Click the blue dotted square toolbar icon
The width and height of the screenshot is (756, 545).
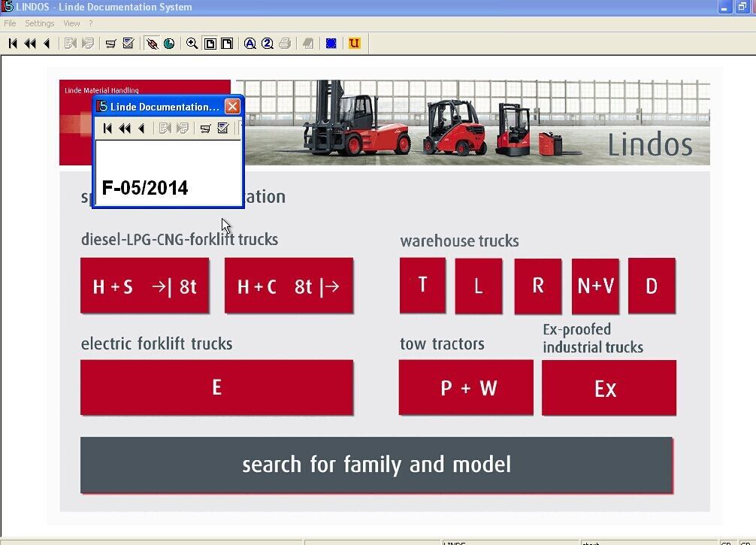[x=331, y=44]
